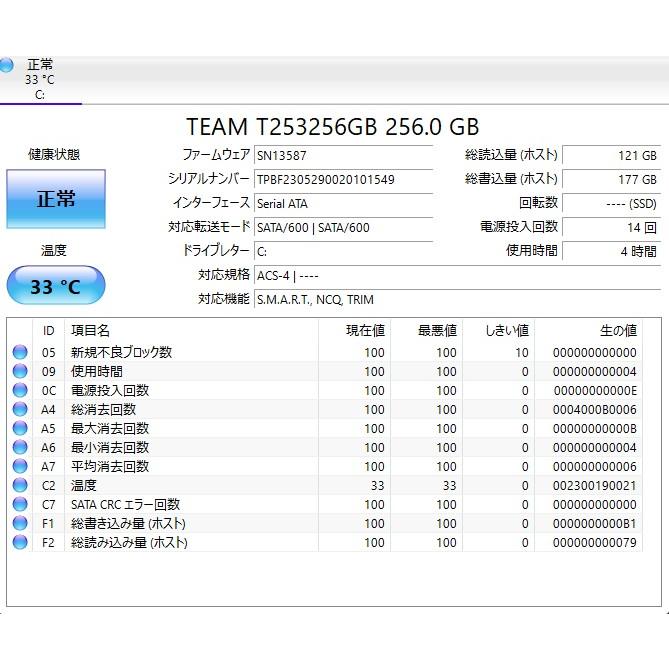Click the drive title TEAM T253256GB 256.0 GB
669x669 pixels.
(333, 127)
